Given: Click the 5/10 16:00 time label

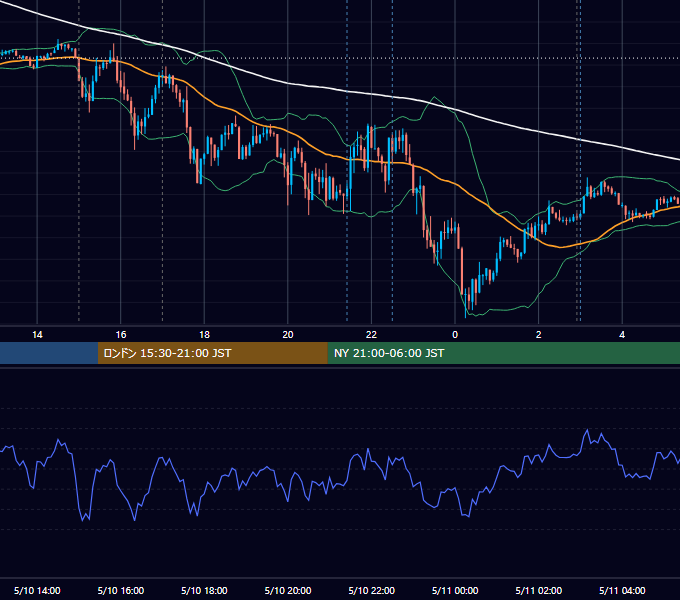Looking at the screenshot, I should click(121, 590).
